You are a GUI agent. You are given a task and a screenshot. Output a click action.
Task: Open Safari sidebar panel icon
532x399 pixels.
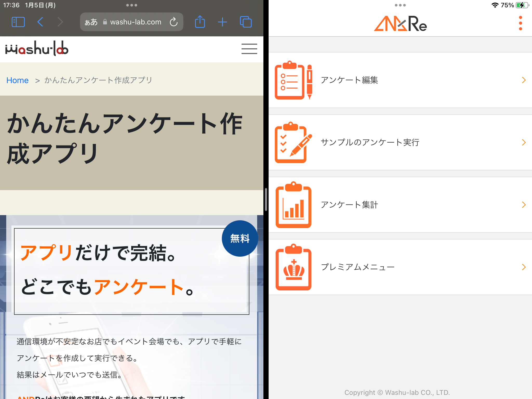click(x=18, y=22)
